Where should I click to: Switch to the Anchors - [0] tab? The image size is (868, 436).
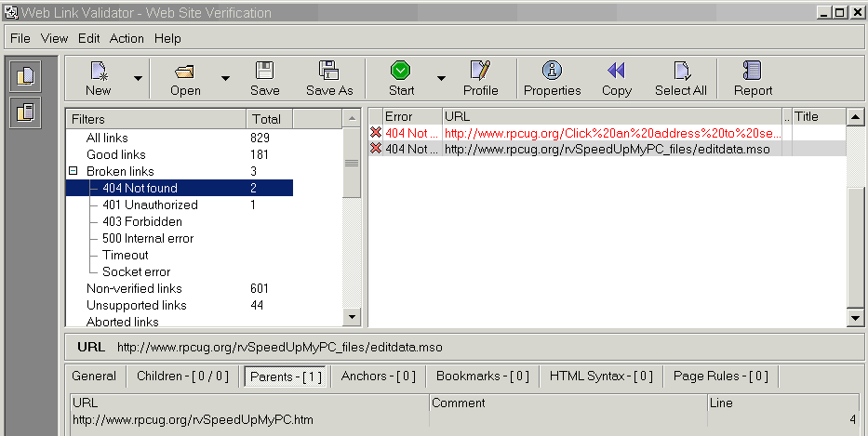coord(378,377)
